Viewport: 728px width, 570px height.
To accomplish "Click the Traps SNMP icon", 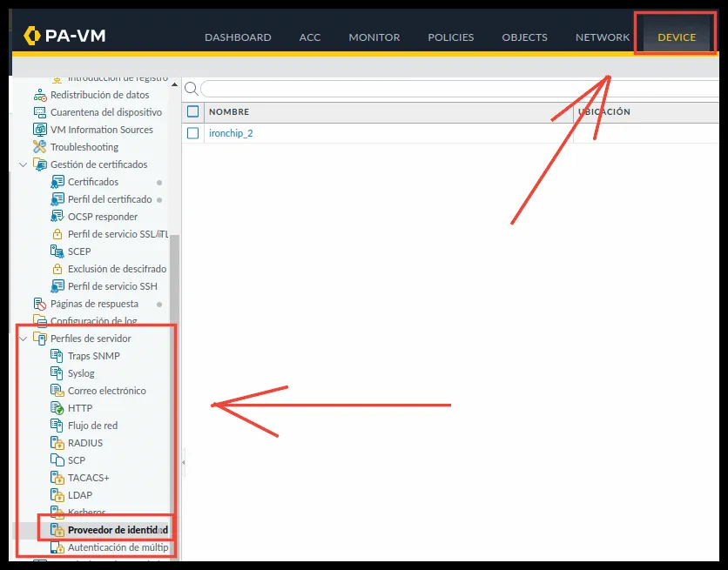I will pos(57,356).
